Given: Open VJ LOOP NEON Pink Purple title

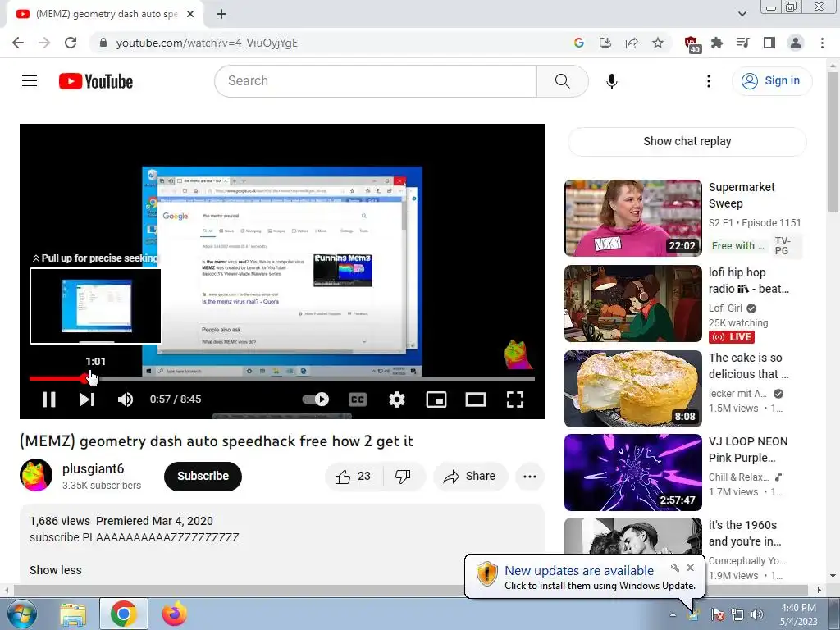Looking at the screenshot, I should [748, 450].
